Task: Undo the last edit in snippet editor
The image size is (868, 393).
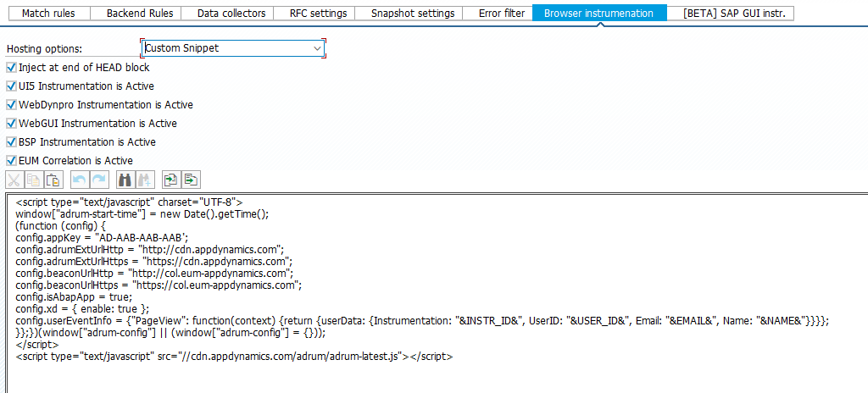Action: pos(80,180)
